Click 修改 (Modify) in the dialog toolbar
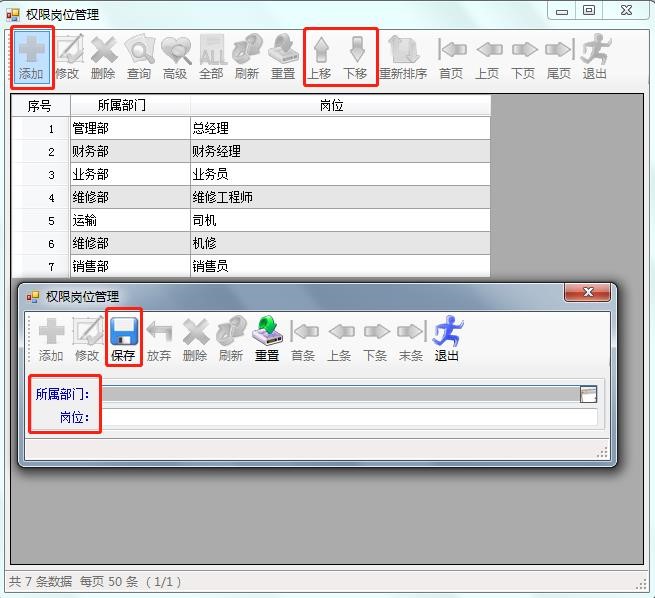 click(87, 339)
